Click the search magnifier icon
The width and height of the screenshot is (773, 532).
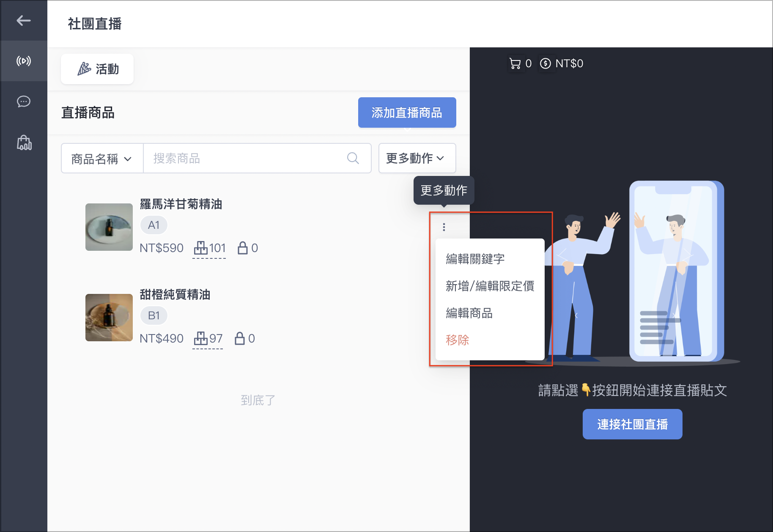pyautogui.click(x=353, y=159)
